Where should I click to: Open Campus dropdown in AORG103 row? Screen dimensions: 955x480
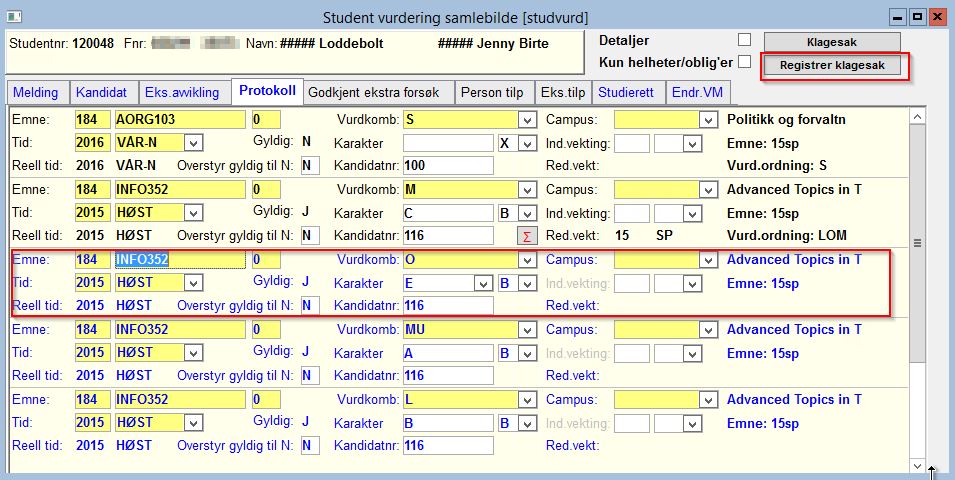pos(708,120)
